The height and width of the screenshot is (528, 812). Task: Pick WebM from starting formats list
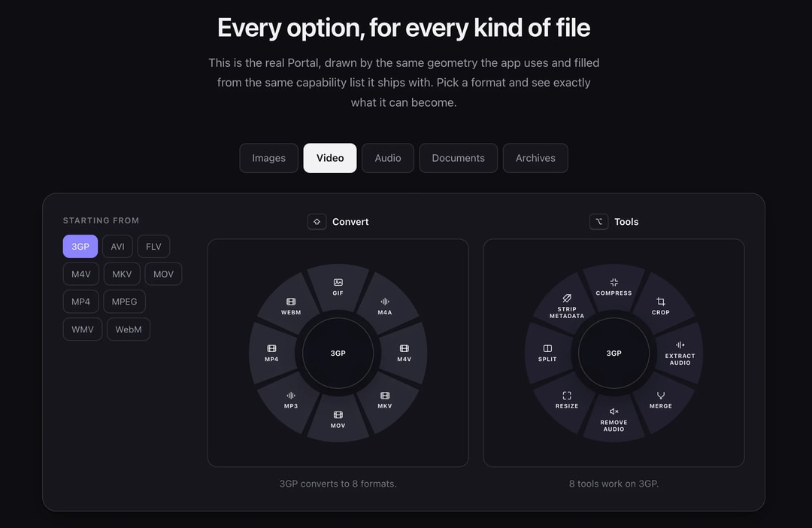pyautogui.click(x=129, y=329)
